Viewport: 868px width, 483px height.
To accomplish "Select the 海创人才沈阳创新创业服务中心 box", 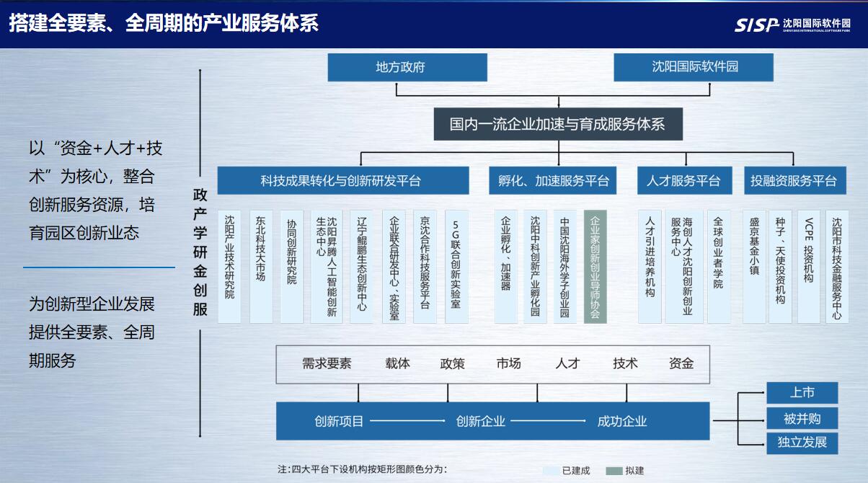I will click(683, 267).
